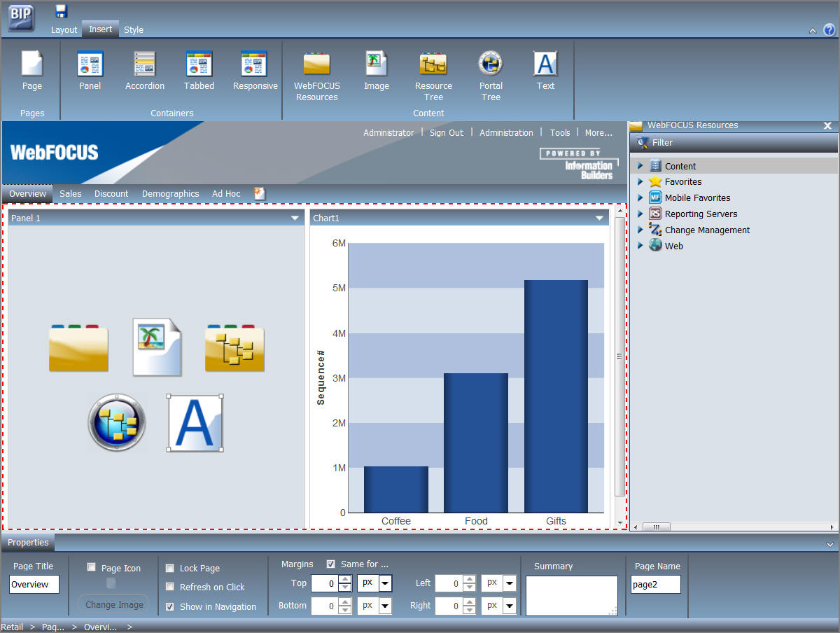Select the Favorites star item

[675, 181]
